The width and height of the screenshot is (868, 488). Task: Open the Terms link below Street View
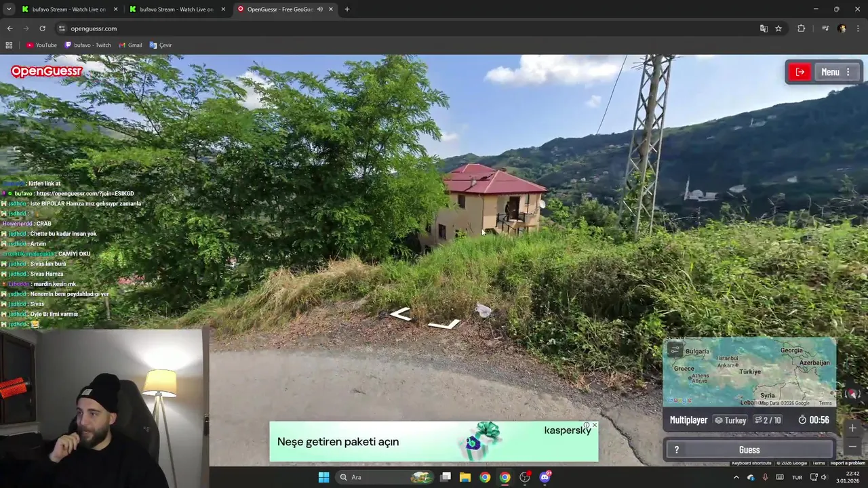click(818, 463)
